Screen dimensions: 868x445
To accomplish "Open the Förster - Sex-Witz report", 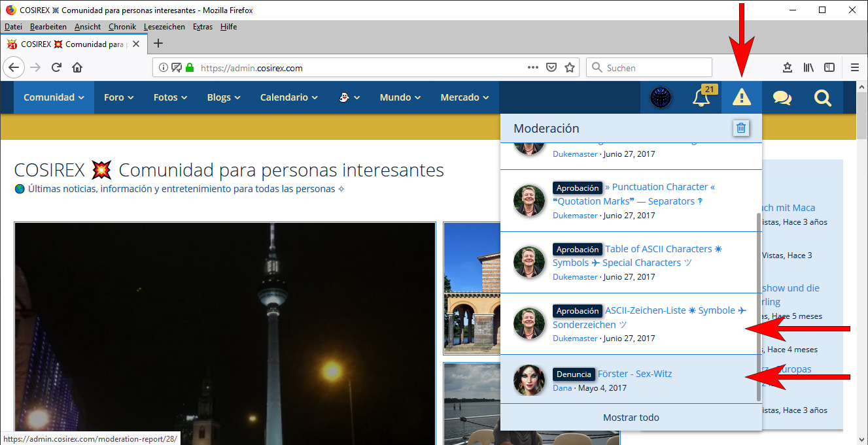I will (634, 374).
